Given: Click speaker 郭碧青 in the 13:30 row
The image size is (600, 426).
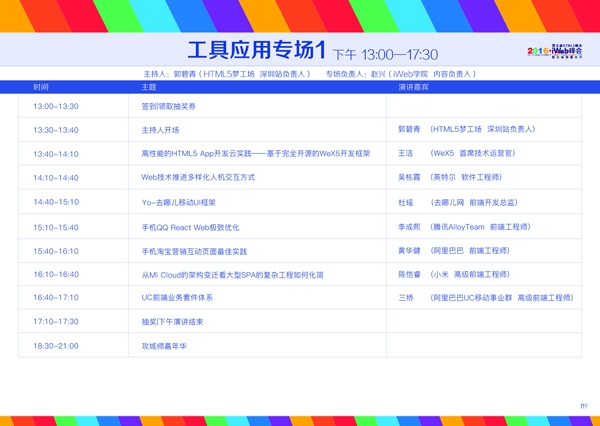Looking at the screenshot, I should pos(467,129).
